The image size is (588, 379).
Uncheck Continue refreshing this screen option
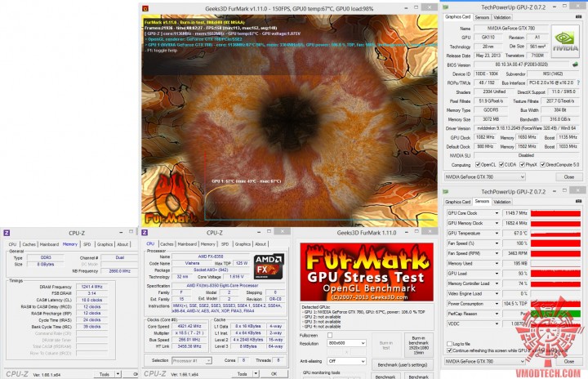point(449,350)
